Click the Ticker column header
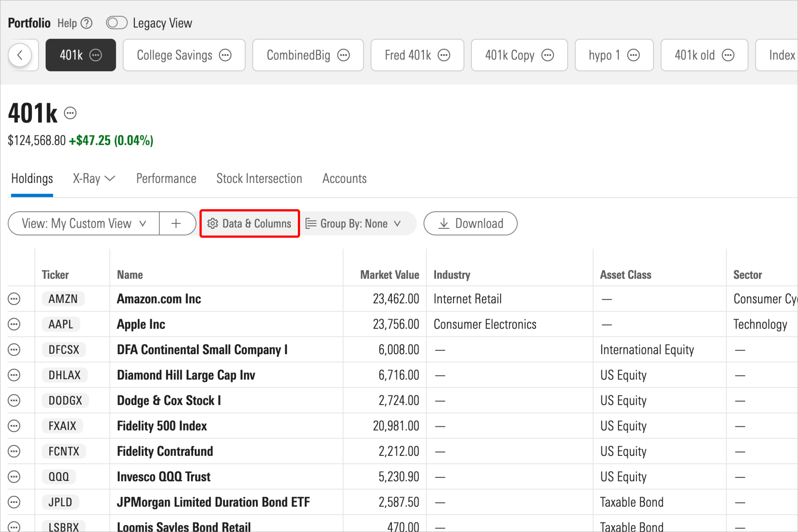798x532 pixels. (55, 275)
